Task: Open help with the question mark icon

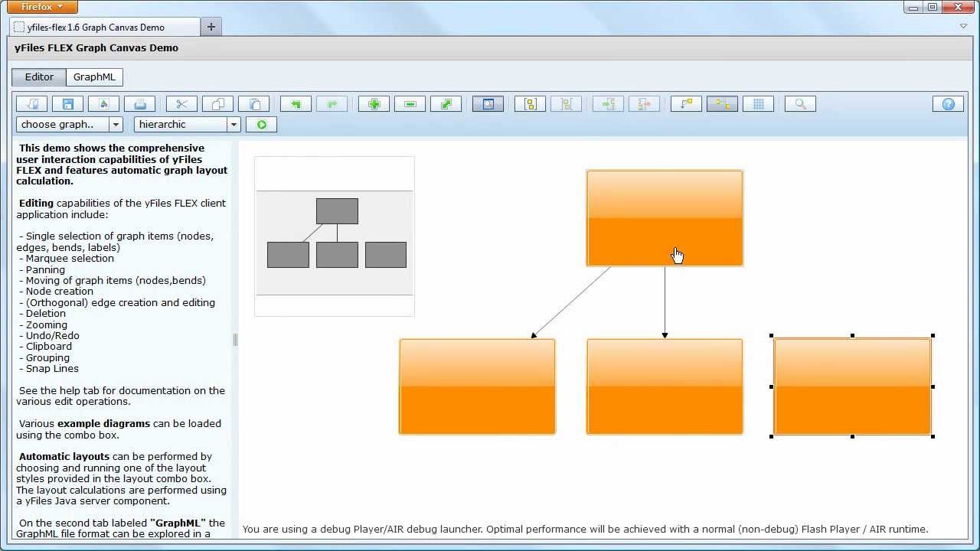Action: (x=948, y=104)
